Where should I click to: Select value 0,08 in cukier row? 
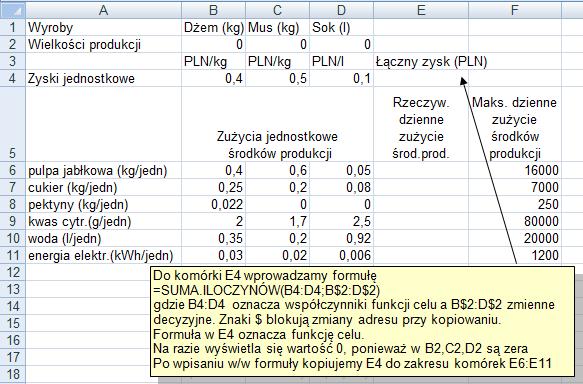(341, 187)
